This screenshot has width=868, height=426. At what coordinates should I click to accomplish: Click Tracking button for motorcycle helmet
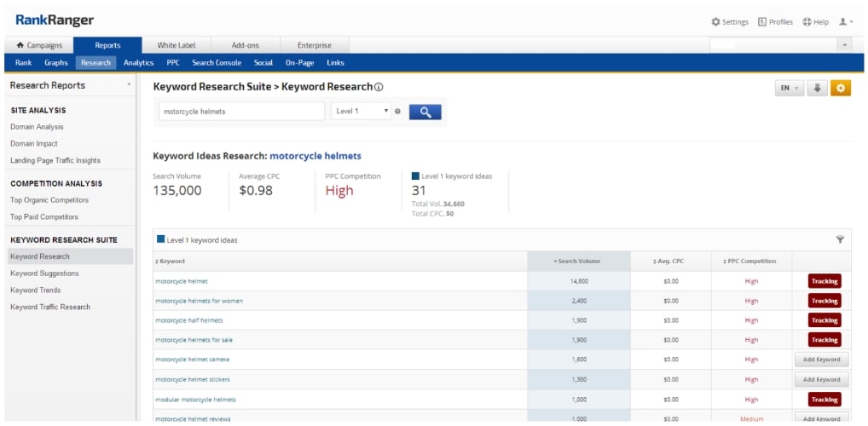[825, 281]
